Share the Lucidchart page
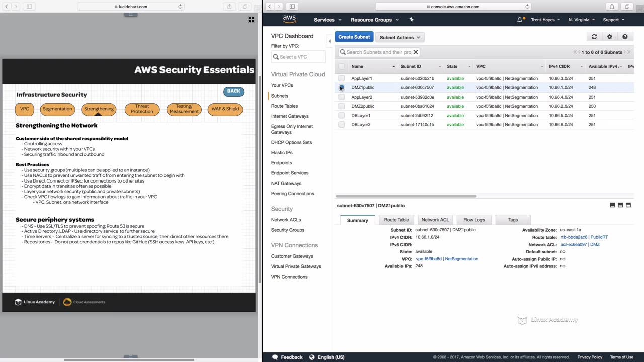 click(x=229, y=7)
